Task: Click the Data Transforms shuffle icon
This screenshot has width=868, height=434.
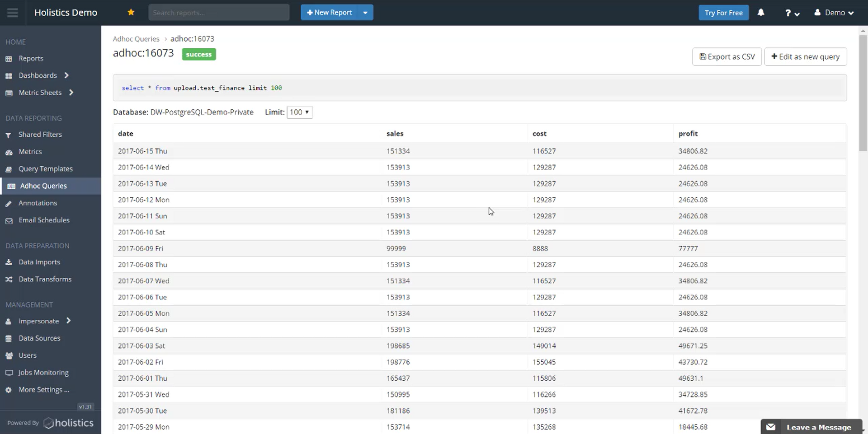Action: 9,280
